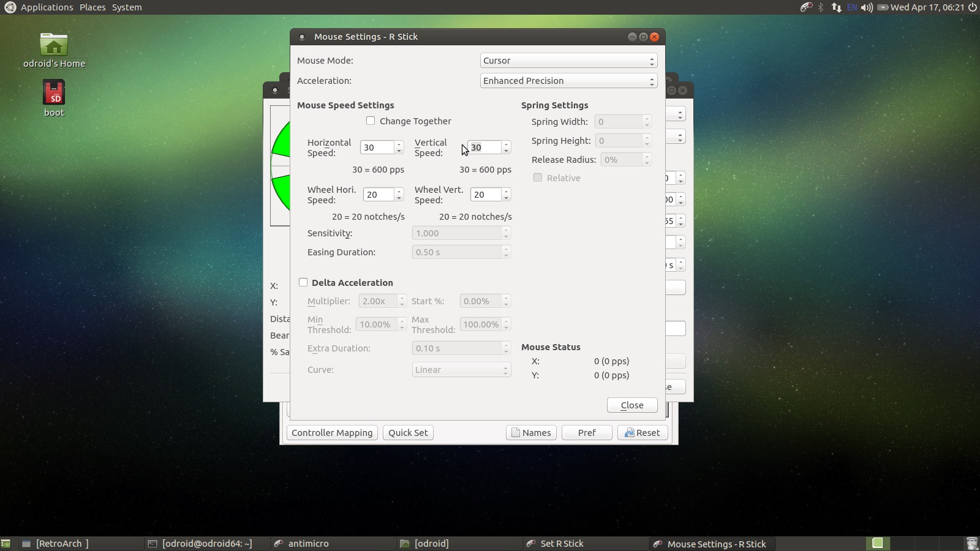The width and height of the screenshot is (980, 551).
Task: Click the Controller Mapping button
Action: pos(332,433)
